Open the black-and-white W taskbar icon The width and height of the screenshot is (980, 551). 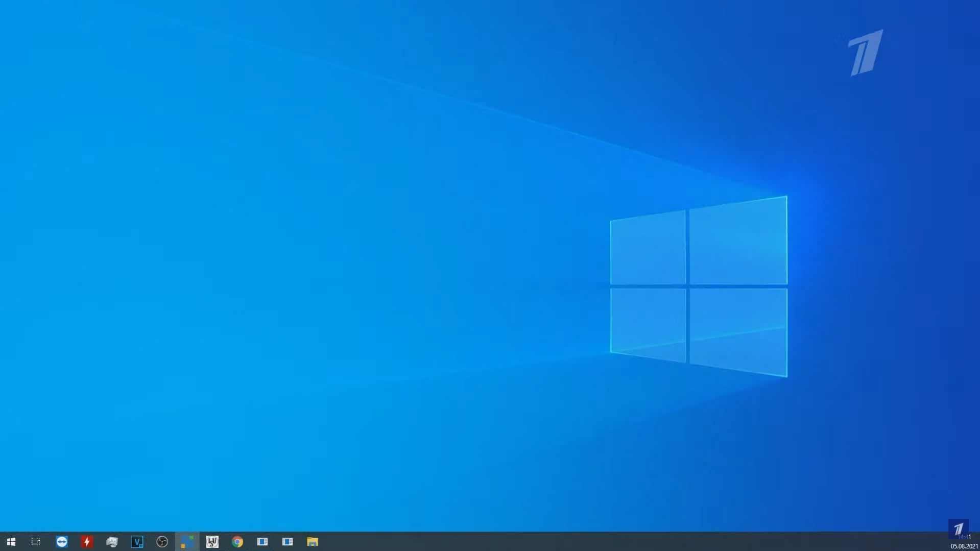(x=212, y=541)
